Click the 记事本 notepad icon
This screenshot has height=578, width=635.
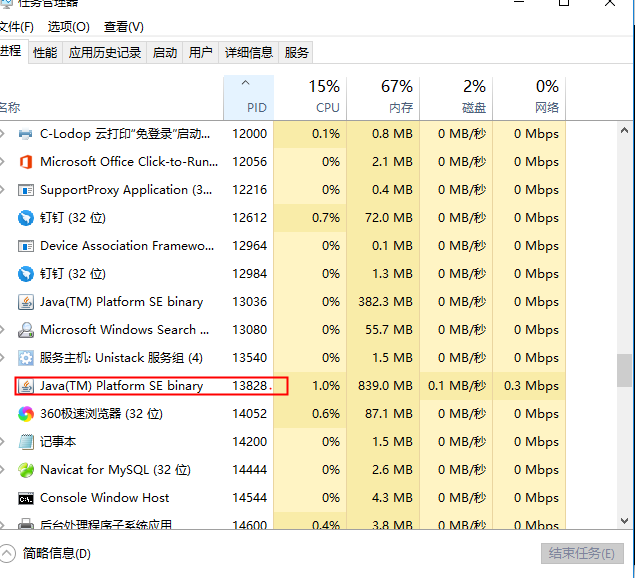pyautogui.click(x=26, y=441)
